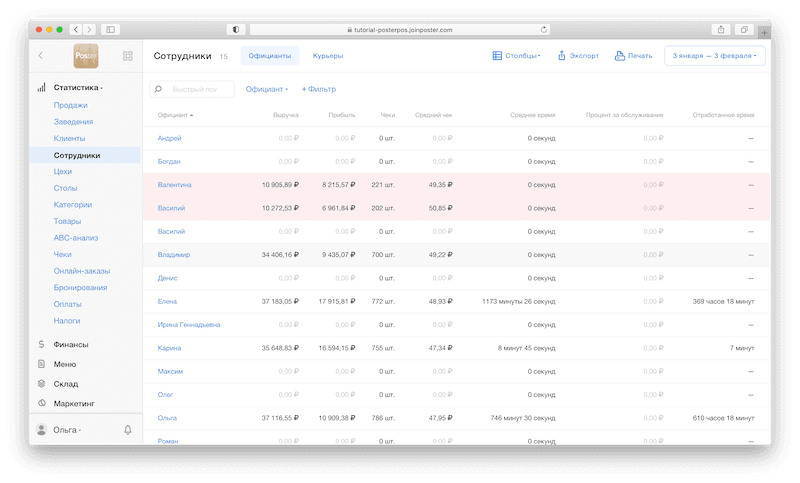Open Категории in sidebar
This screenshot has width=800, height=483.
72,205
